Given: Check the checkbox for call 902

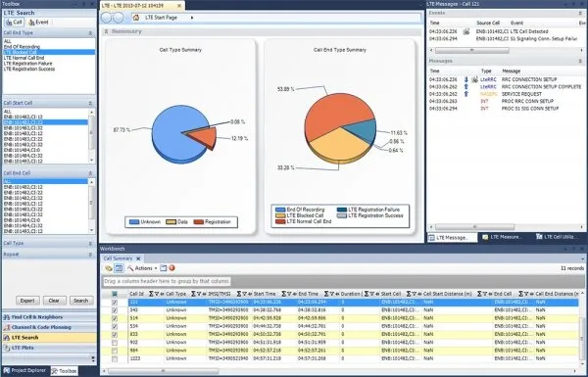Looking at the screenshot, I should pos(115,343).
